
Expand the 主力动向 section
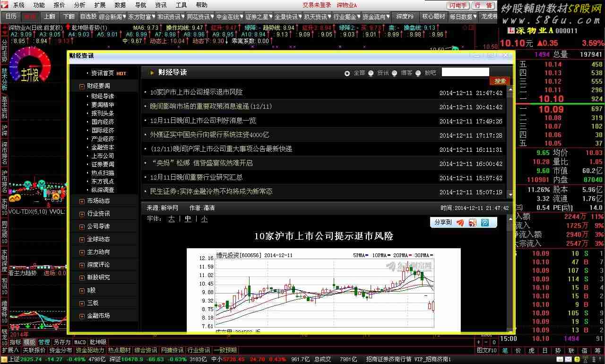click(x=82, y=252)
